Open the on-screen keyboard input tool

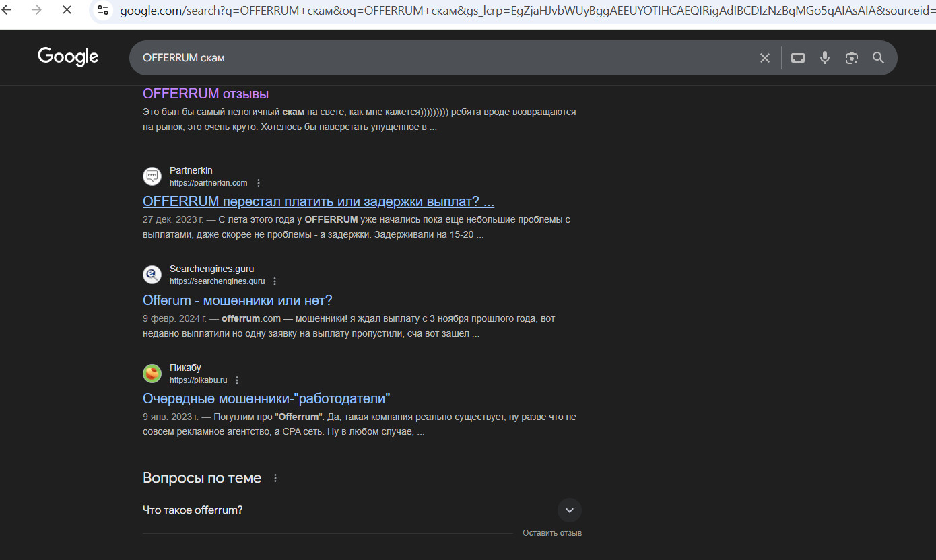(798, 58)
